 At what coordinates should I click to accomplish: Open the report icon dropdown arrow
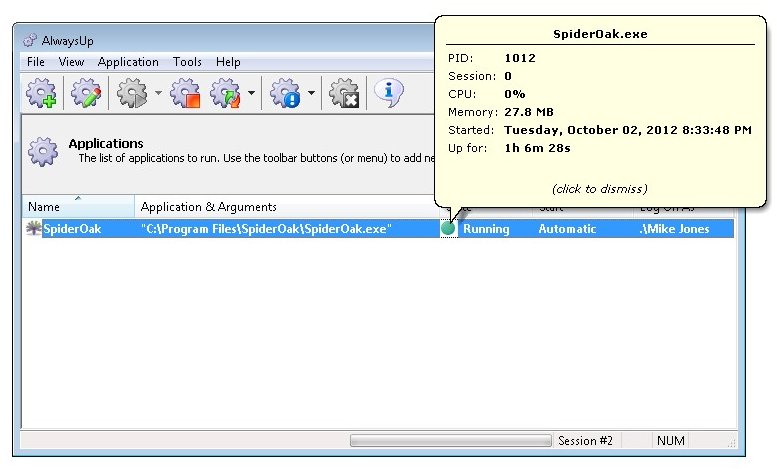(311, 93)
